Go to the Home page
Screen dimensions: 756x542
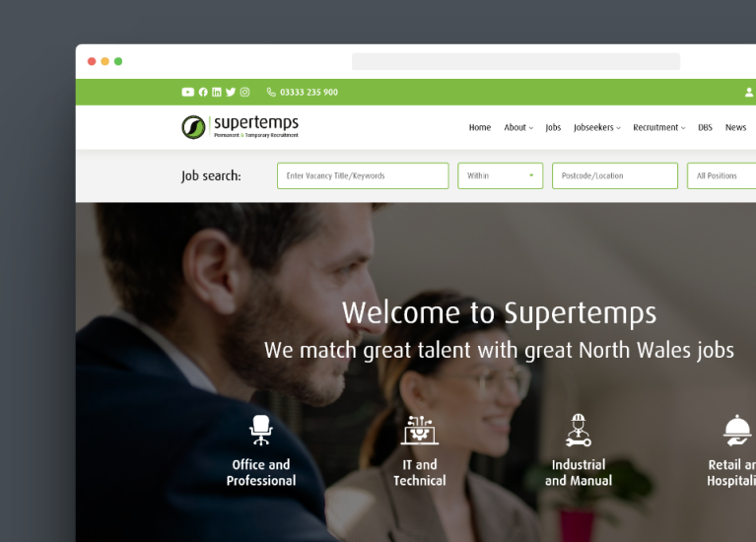tap(480, 127)
